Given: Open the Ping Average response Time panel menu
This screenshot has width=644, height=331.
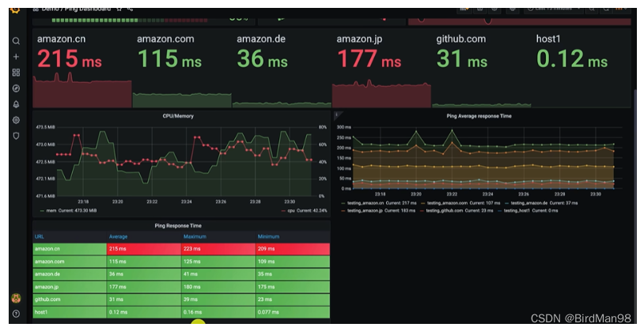Looking at the screenshot, I should (479, 116).
